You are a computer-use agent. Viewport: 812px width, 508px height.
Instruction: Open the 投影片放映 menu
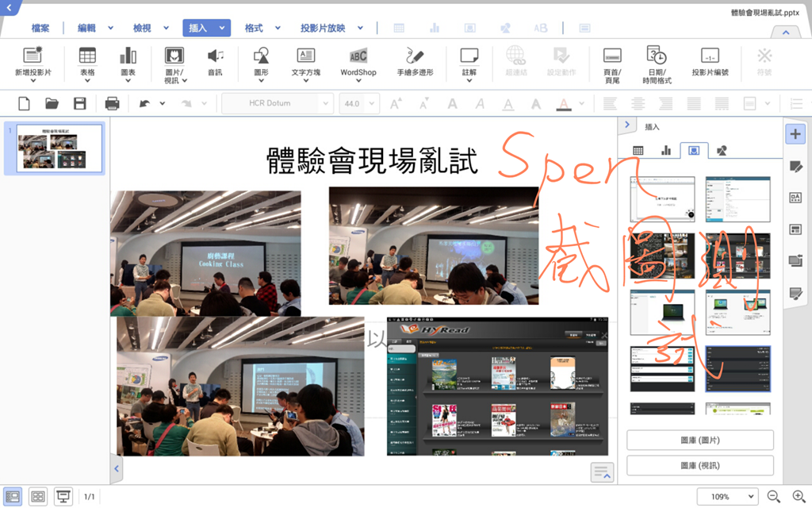pos(323,28)
